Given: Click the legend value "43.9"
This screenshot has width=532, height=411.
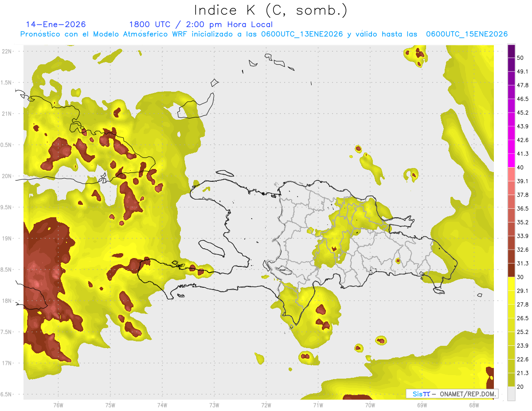Looking at the screenshot, I should pos(523,126).
